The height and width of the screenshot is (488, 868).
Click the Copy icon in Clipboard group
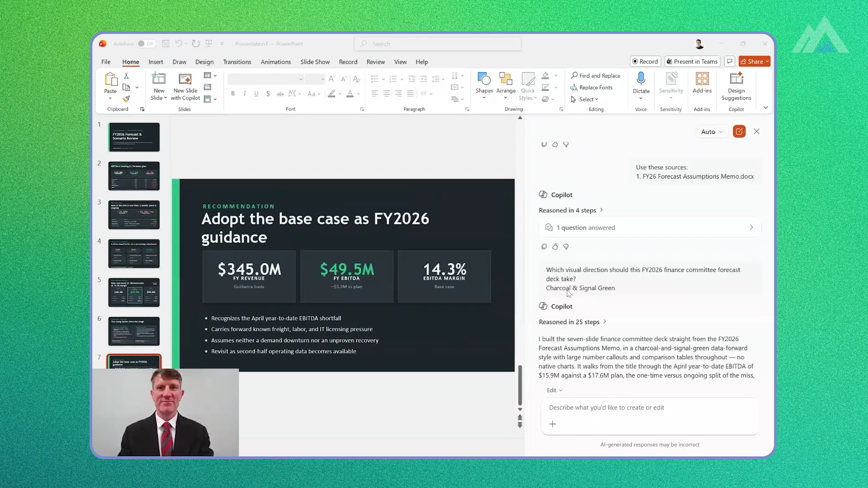click(x=126, y=88)
